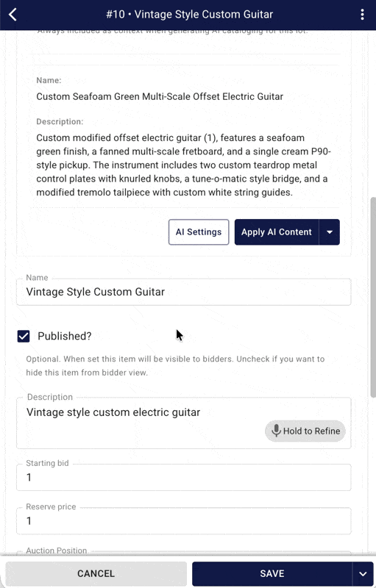Open AI Settings
Screen dimensions: 376x588
(199, 232)
